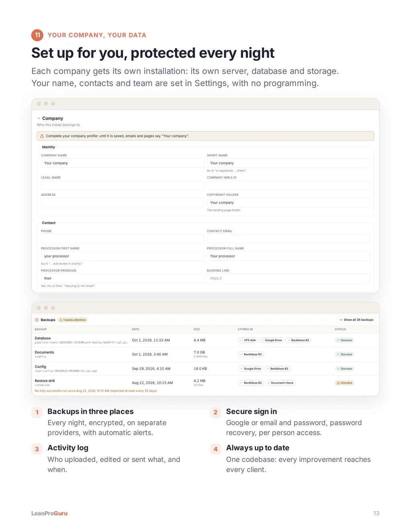Image resolution: width=411 pixels, height=532 pixels.
Task: Select Backblaze B2 chip in Documents row
Action: [251, 354]
